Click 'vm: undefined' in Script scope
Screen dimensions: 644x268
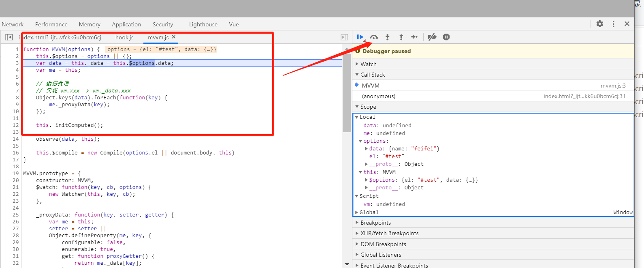click(x=384, y=204)
